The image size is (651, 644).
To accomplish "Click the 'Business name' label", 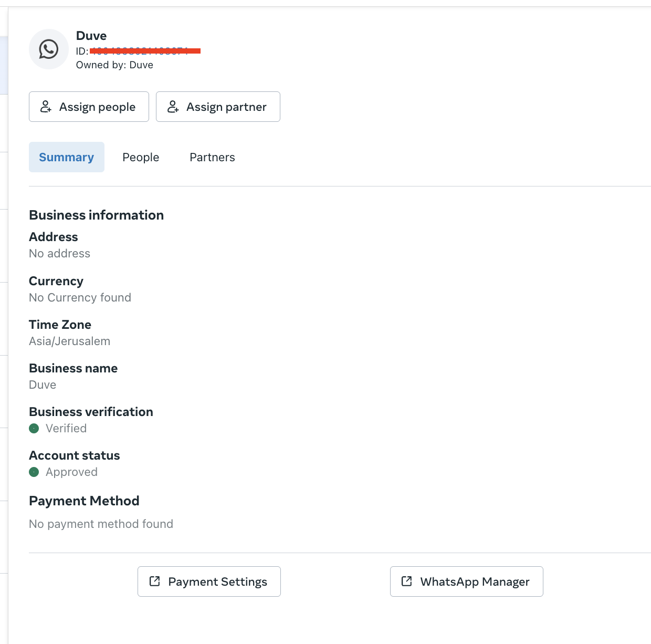I will pos(73,368).
